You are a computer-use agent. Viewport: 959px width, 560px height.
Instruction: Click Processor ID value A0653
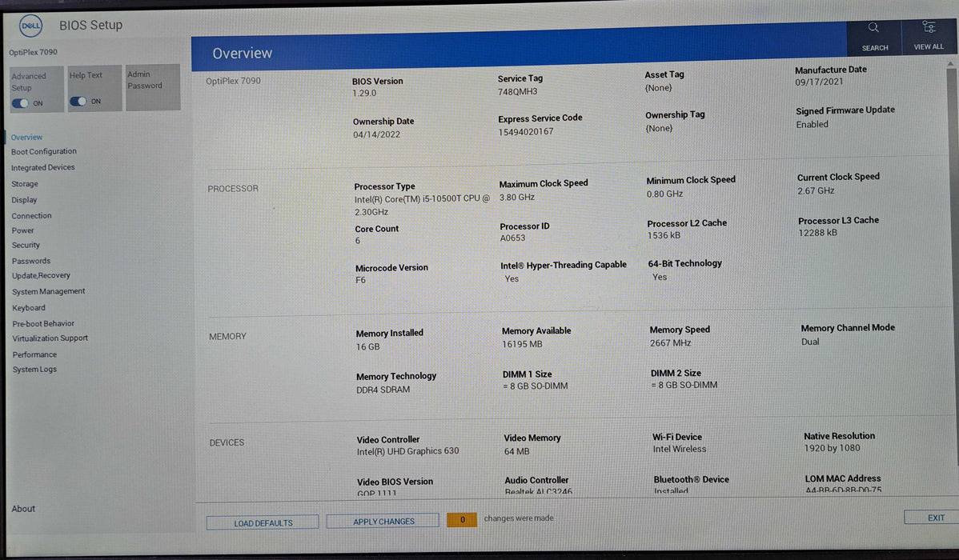click(x=512, y=238)
